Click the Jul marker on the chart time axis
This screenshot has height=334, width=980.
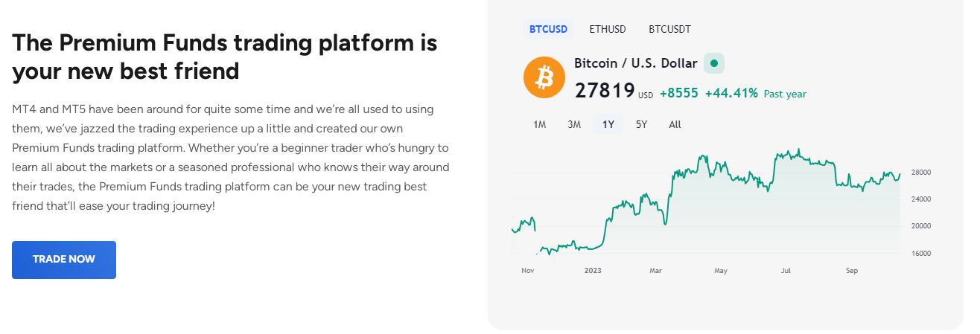(x=786, y=271)
